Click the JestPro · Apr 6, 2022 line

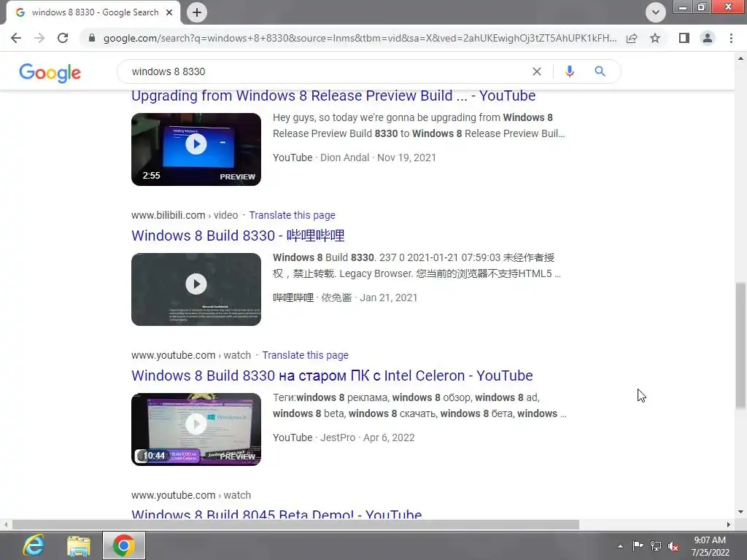tap(368, 437)
